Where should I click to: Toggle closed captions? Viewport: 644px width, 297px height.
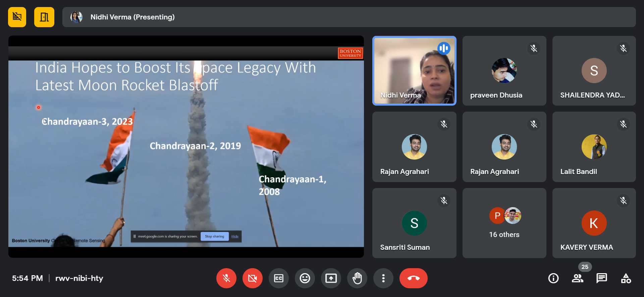click(279, 278)
